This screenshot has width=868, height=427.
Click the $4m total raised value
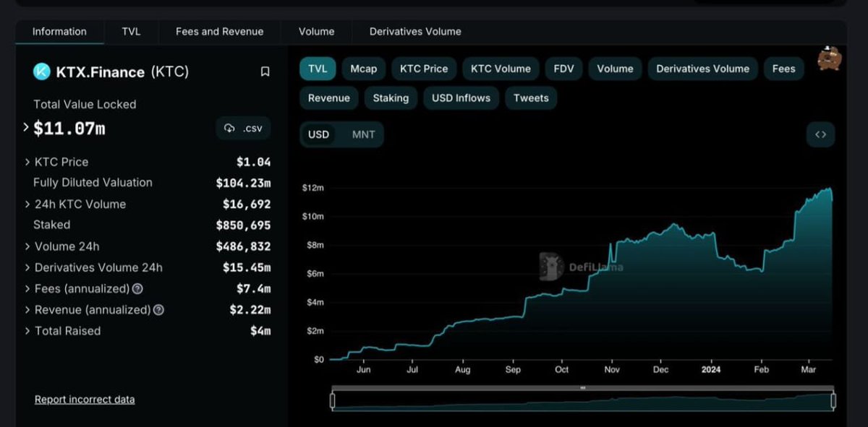pos(260,332)
